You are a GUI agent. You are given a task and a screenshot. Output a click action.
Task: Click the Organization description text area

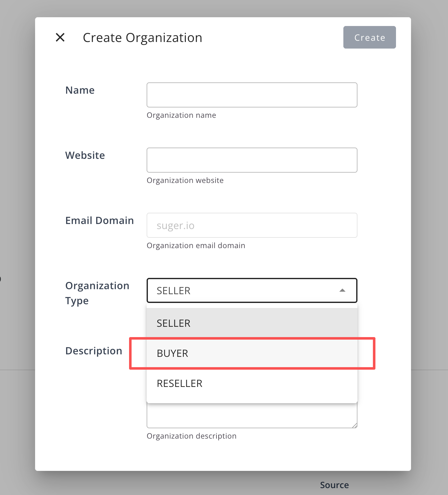(252, 417)
